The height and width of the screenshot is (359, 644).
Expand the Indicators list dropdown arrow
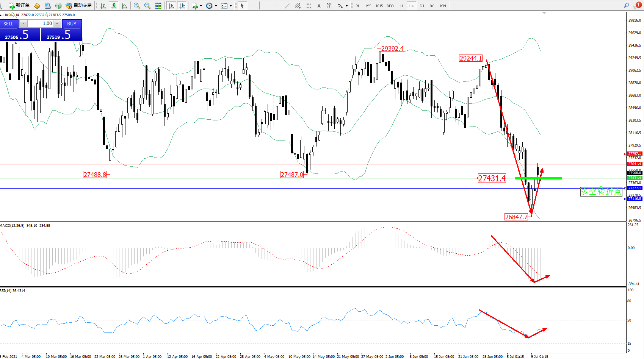click(x=201, y=6)
